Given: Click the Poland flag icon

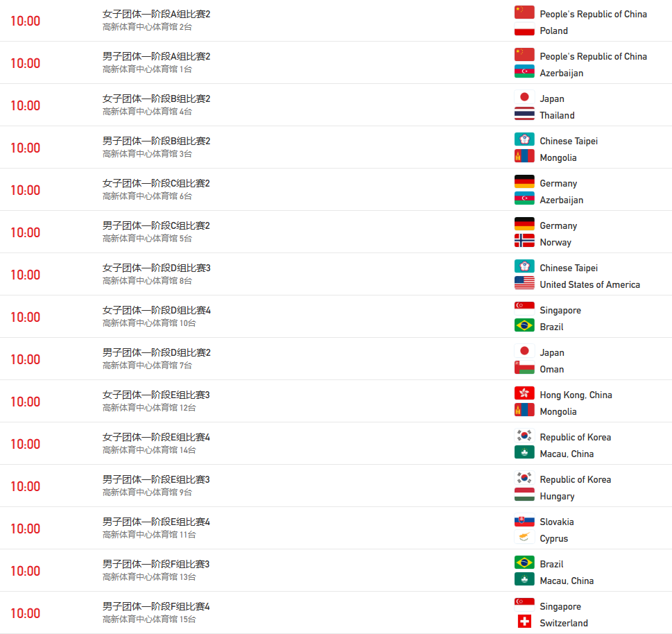Looking at the screenshot, I should 524,30.
